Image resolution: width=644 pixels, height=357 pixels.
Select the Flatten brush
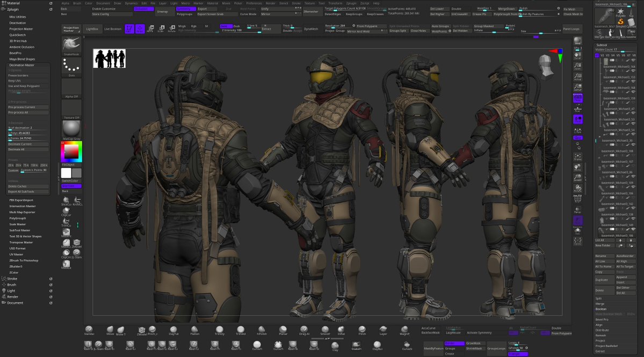[194, 330]
